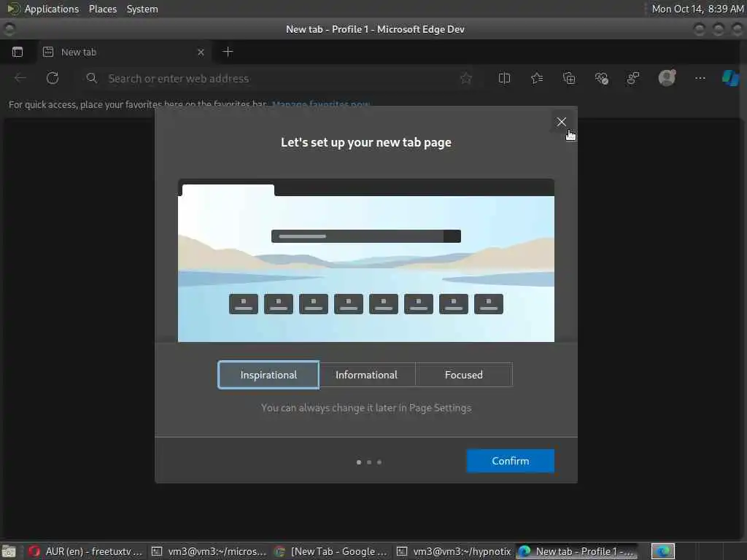747x560 pixels.
Task: Click the clock showing Mon Oct 14
Action: [697, 9]
